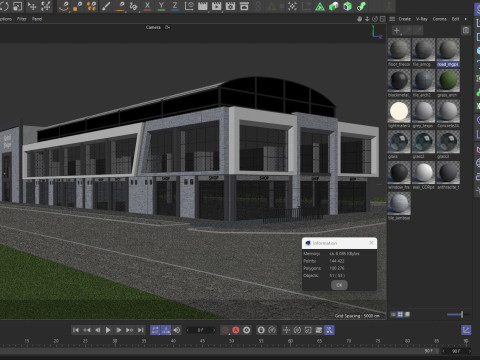The image size is (480, 360).
Task: Click the Camera label in viewport header
Action: (153, 27)
